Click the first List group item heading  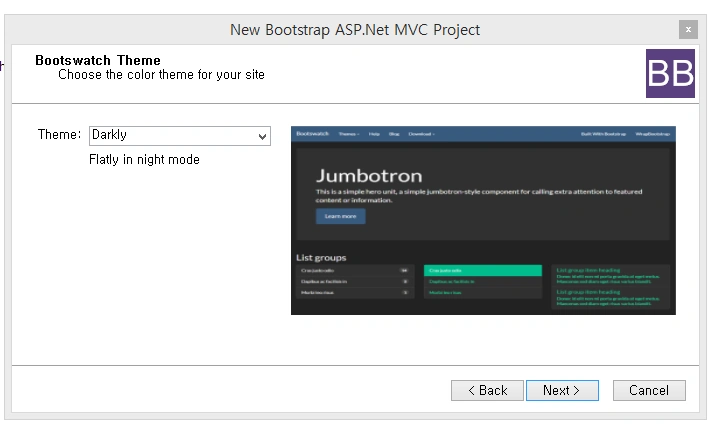pos(588,270)
